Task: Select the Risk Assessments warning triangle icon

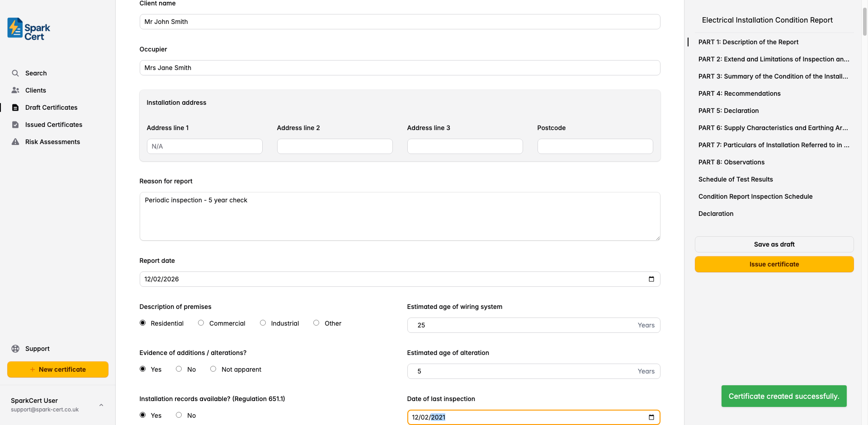Action: [15, 141]
